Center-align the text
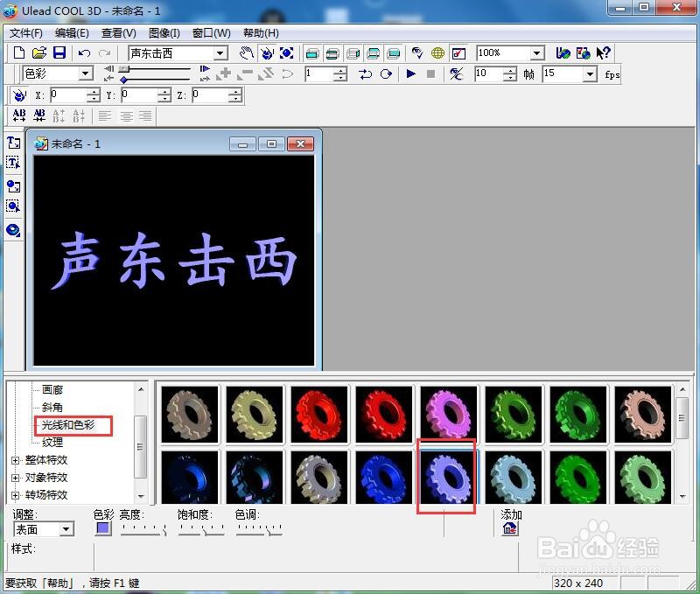Viewport: 700px width, 594px height. (126, 116)
